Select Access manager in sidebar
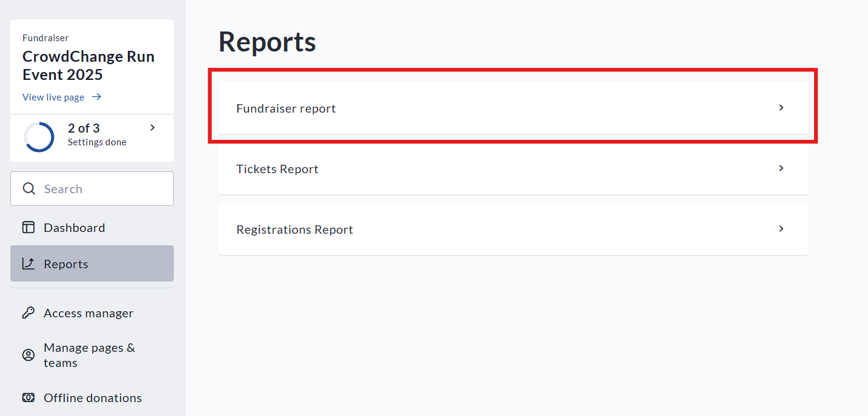This screenshot has height=416, width=868. (88, 313)
